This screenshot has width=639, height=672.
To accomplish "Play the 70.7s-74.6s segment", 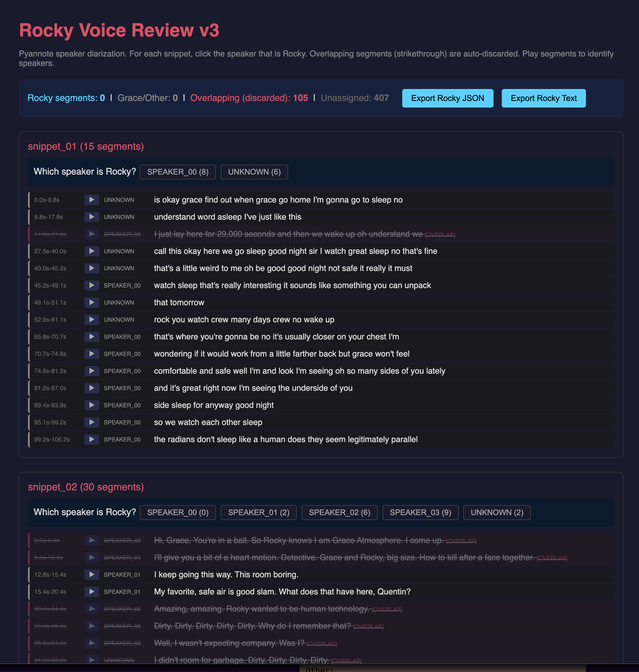I will tap(92, 354).
